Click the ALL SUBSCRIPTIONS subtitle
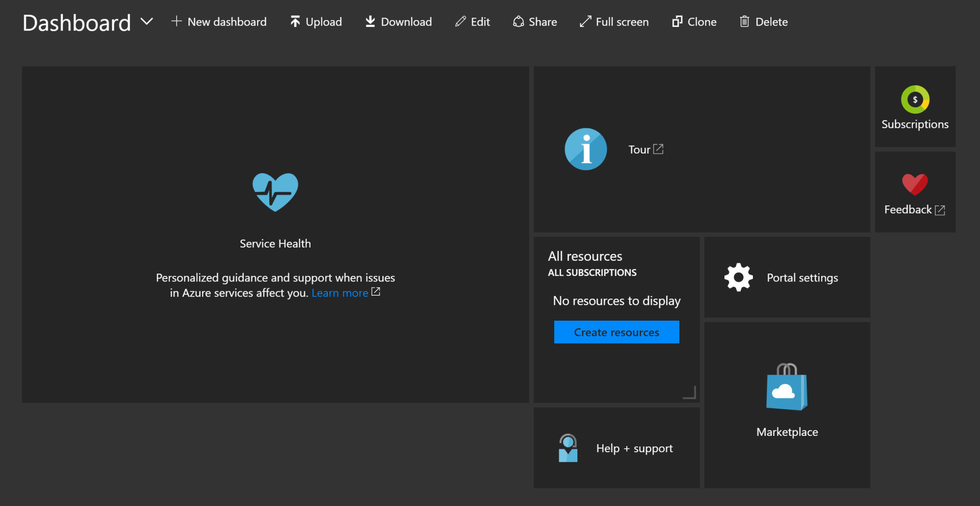The height and width of the screenshot is (506, 980). (x=592, y=273)
